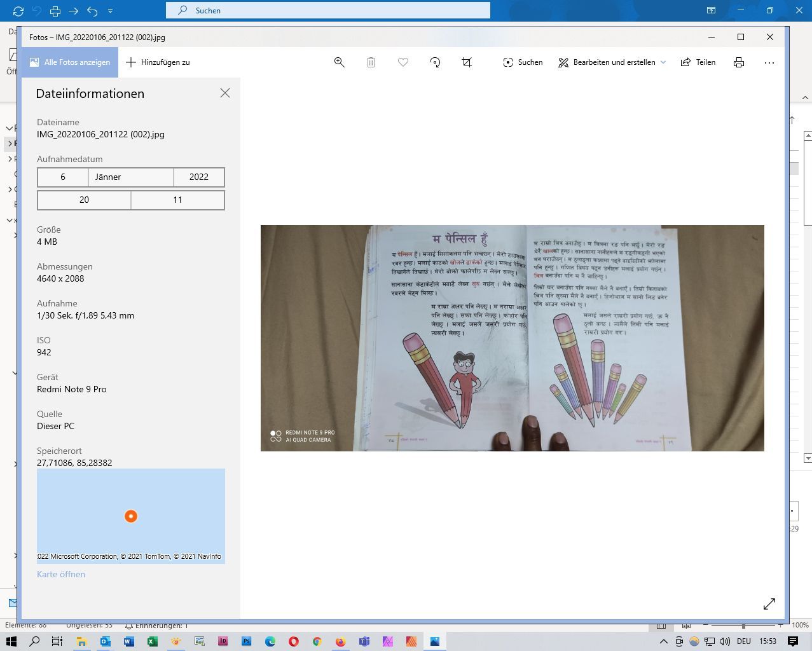This screenshot has width=812, height=651.
Task: Open Photoshop from the Windows taskbar
Action: click(x=246, y=641)
